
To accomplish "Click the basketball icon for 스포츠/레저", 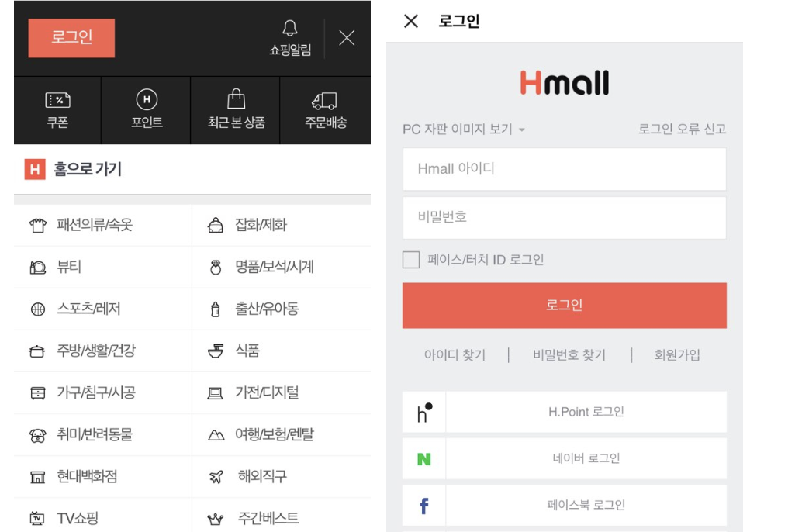I will point(38,309).
